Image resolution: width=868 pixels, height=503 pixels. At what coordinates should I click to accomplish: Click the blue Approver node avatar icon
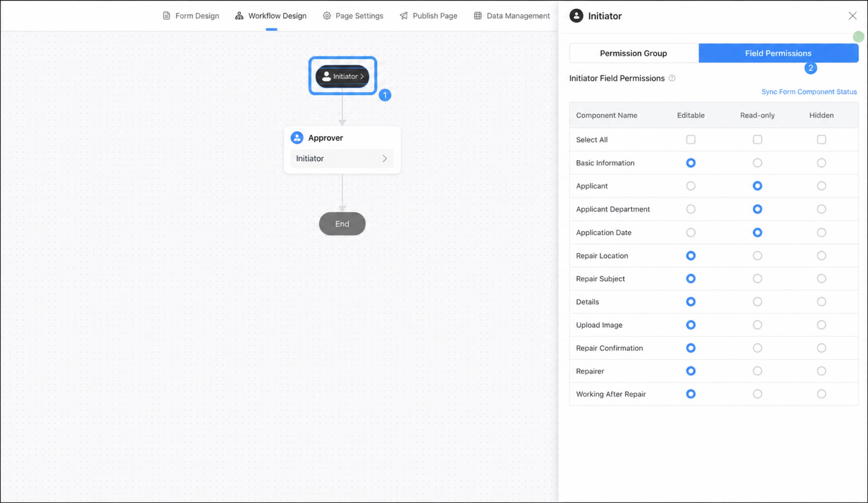coord(297,138)
